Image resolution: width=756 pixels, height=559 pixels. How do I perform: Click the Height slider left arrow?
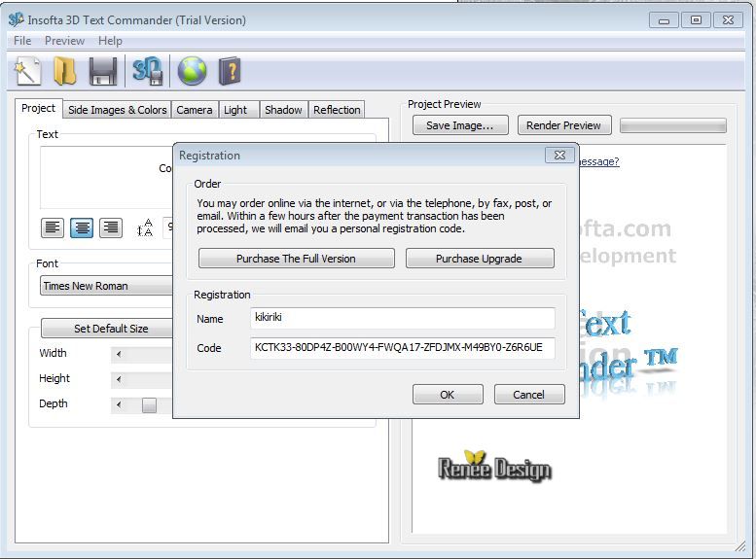[x=119, y=379]
